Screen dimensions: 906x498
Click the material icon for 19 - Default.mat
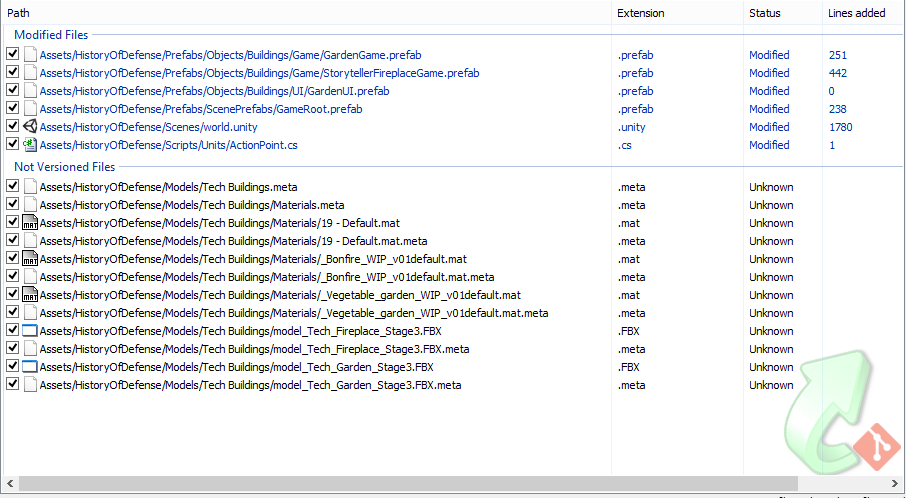pyautogui.click(x=30, y=223)
